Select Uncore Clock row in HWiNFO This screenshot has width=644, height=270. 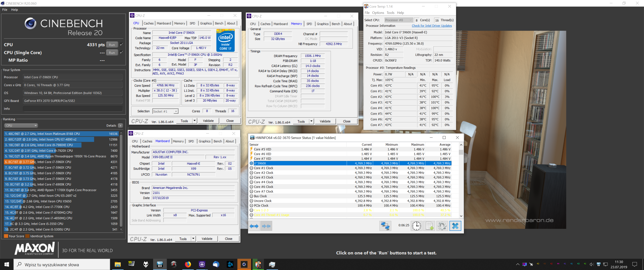350,201
